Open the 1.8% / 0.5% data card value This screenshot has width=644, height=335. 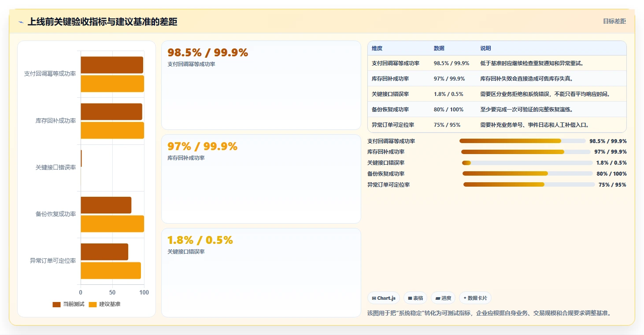pyautogui.click(x=200, y=240)
